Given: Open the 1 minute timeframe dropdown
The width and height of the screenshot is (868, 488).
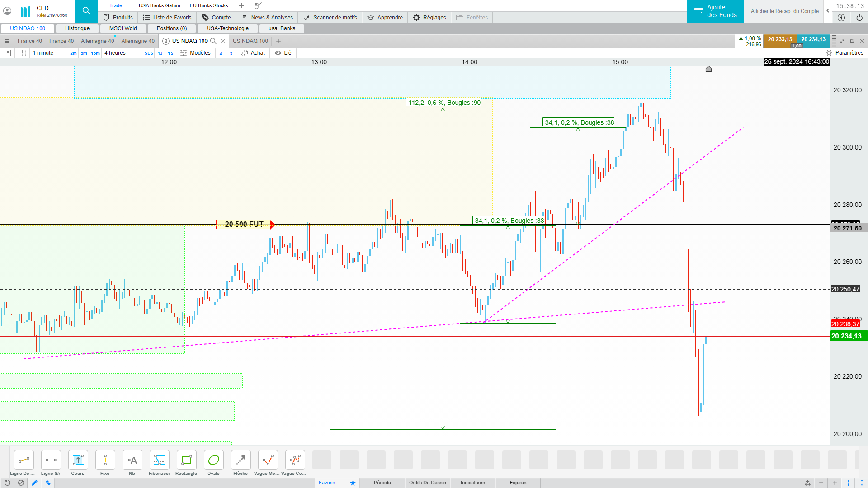Looking at the screenshot, I should coord(43,53).
